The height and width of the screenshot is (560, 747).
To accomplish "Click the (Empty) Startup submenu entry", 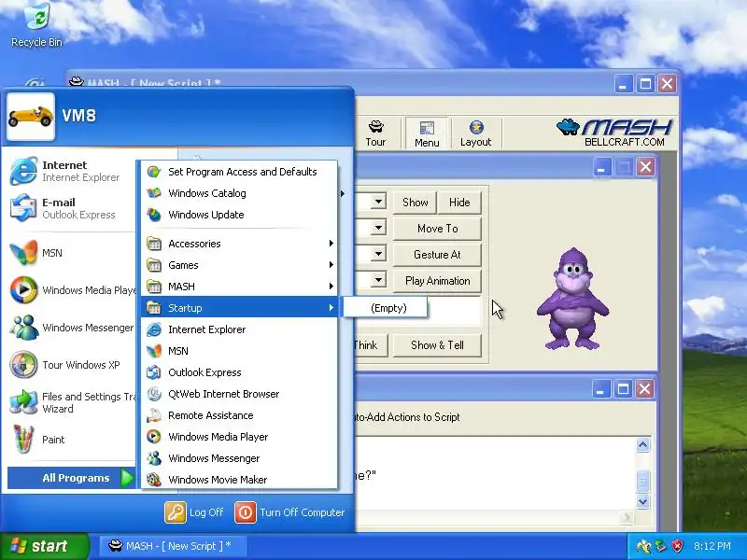I will click(x=386, y=308).
